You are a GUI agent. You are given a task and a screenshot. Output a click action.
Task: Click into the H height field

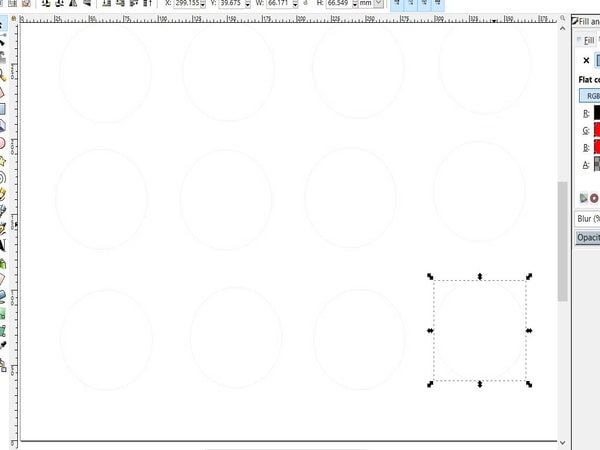(x=339, y=3)
